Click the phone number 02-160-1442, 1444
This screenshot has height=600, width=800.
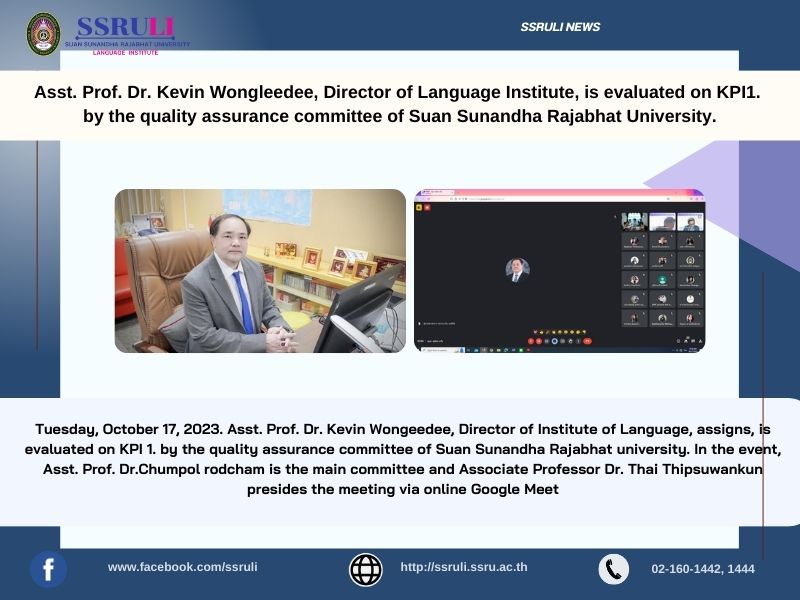[703, 569]
